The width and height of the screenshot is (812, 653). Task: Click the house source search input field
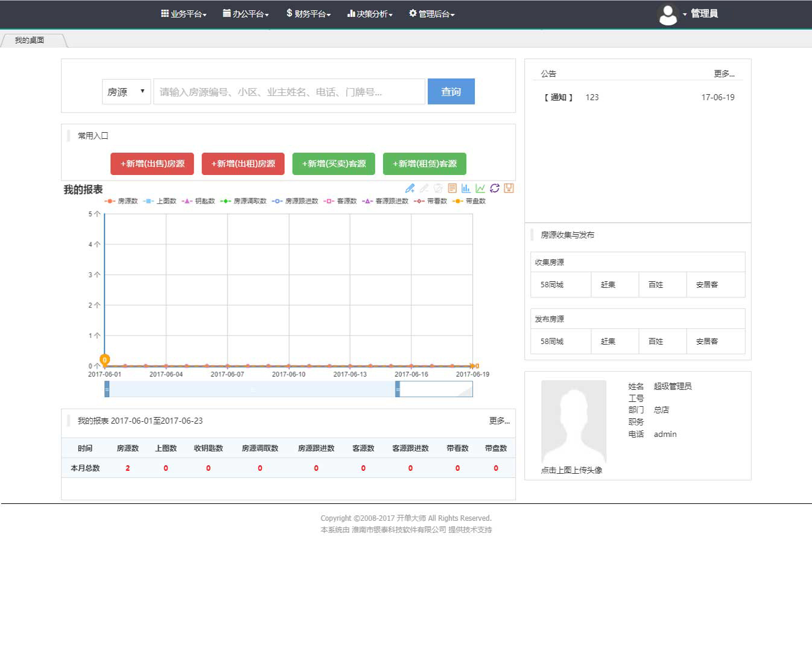289,92
